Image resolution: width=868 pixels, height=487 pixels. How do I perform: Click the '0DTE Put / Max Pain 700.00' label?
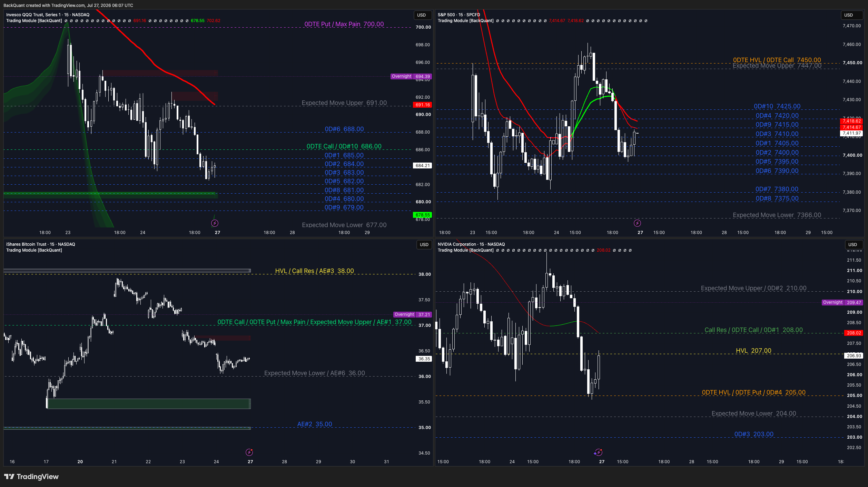coord(344,24)
